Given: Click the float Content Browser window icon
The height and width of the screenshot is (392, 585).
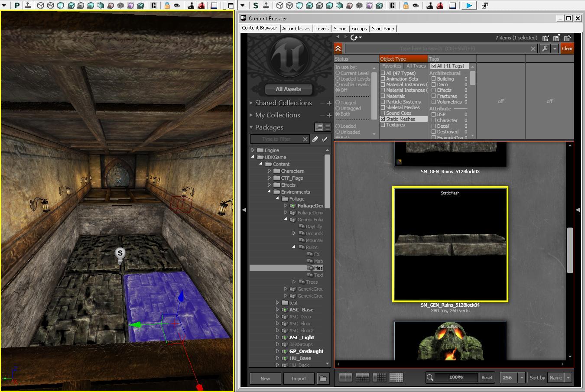Looking at the screenshot, I should 556,38.
